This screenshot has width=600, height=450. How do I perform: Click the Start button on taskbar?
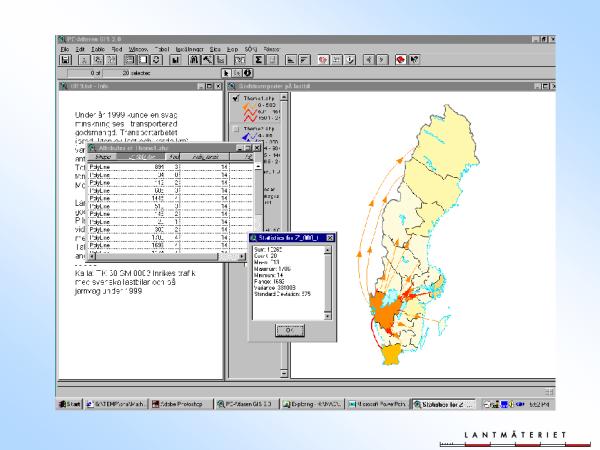(70, 405)
